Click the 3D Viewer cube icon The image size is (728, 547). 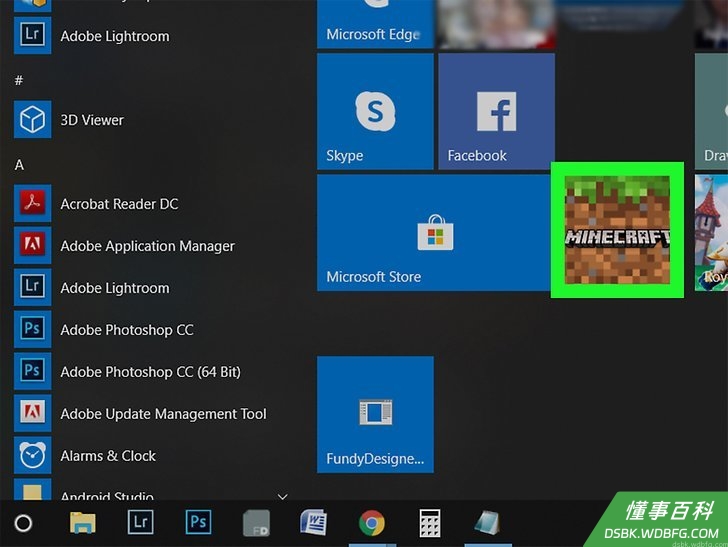point(32,119)
